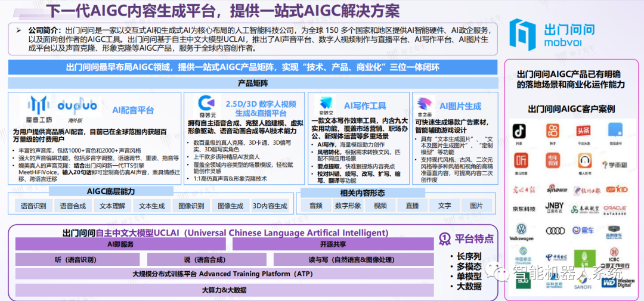Click the DupDub 海外版 logo
Image resolution: width=644 pixels, height=301 pixels.
[77, 110]
